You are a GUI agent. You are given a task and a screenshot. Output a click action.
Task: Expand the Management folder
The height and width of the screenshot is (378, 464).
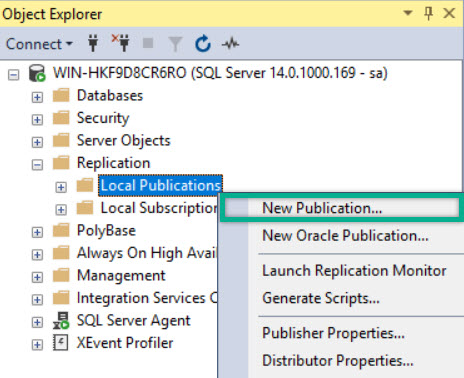[37, 277]
